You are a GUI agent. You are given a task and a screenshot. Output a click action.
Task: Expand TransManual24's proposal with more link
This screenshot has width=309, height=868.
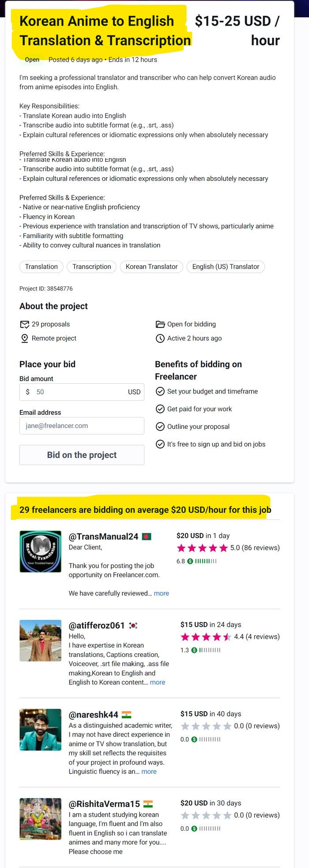coord(161,593)
